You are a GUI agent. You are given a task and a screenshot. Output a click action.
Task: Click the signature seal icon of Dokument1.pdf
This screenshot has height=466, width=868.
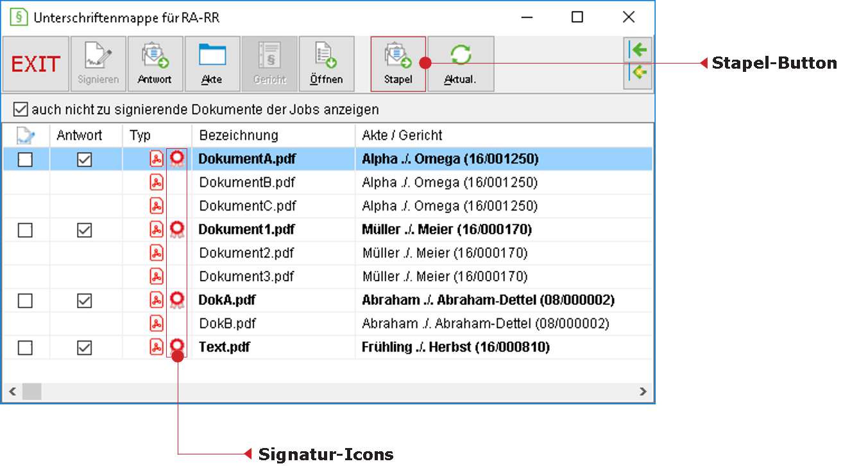[x=177, y=229]
